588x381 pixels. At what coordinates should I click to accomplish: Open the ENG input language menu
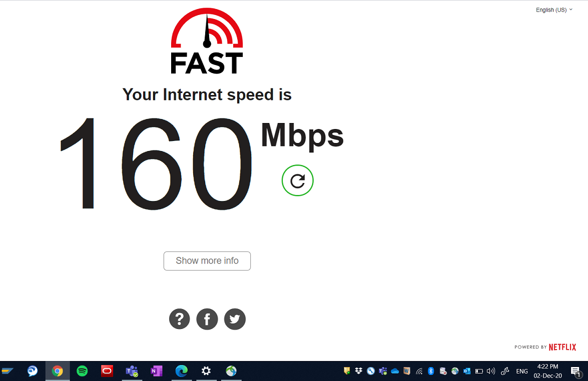tap(521, 371)
